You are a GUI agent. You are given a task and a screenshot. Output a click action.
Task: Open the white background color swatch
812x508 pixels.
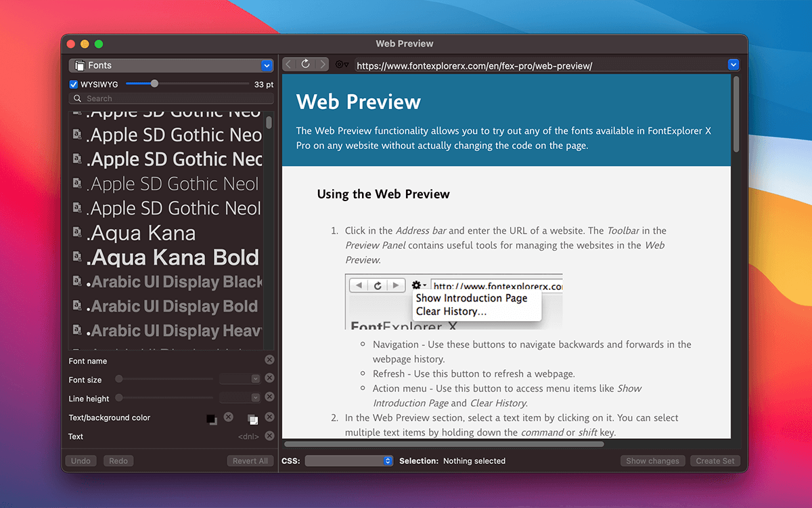(x=252, y=419)
